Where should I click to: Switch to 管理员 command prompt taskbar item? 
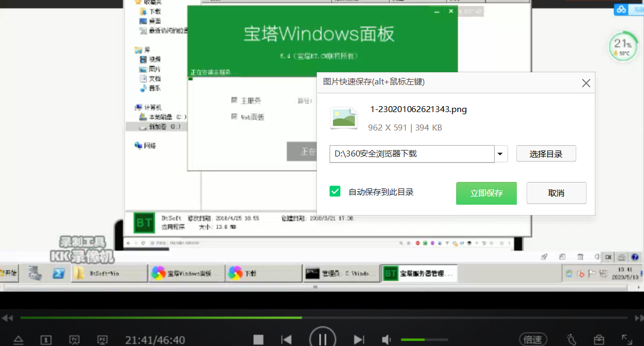tap(341, 273)
